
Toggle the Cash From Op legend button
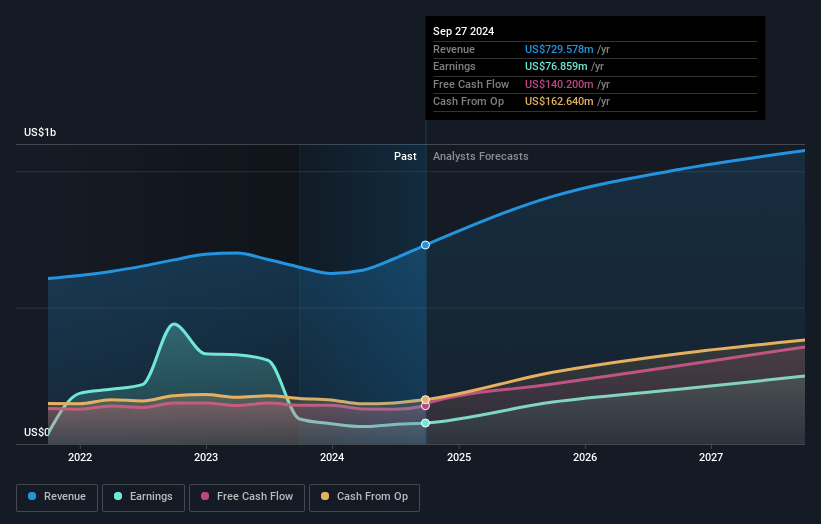(364, 497)
